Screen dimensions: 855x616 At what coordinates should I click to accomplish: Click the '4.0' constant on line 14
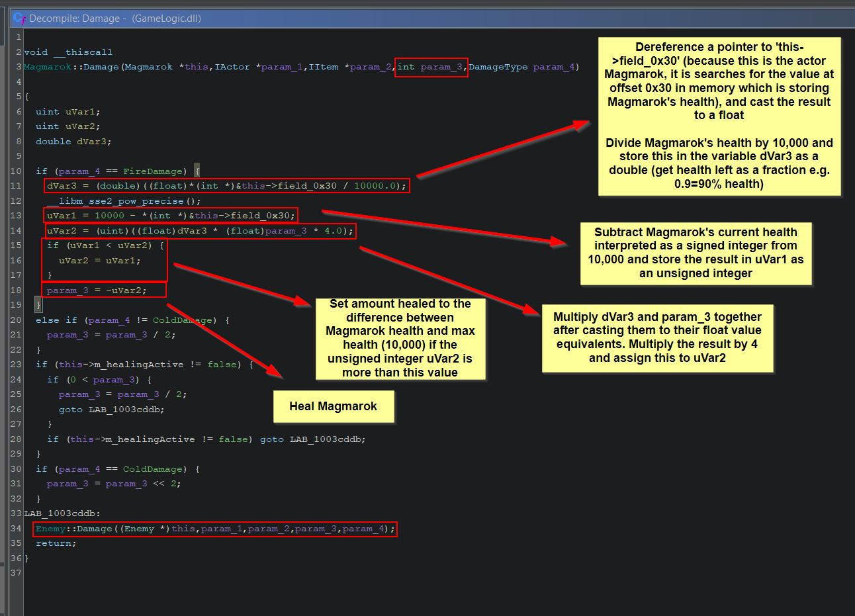pyautogui.click(x=333, y=230)
